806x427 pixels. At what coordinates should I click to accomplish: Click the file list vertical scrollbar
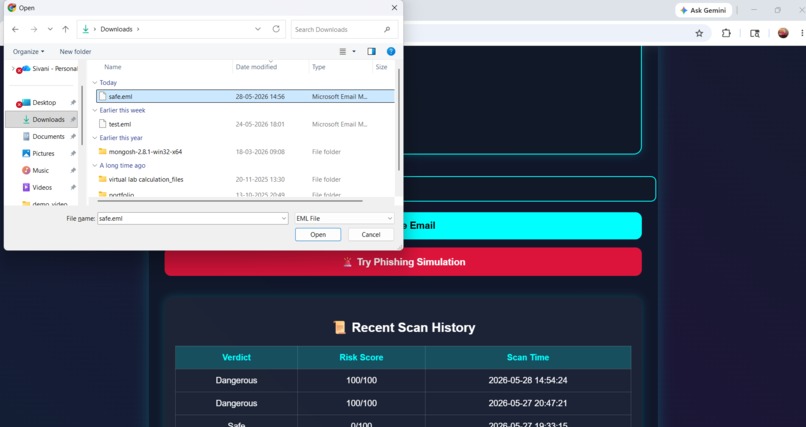[x=398, y=119]
